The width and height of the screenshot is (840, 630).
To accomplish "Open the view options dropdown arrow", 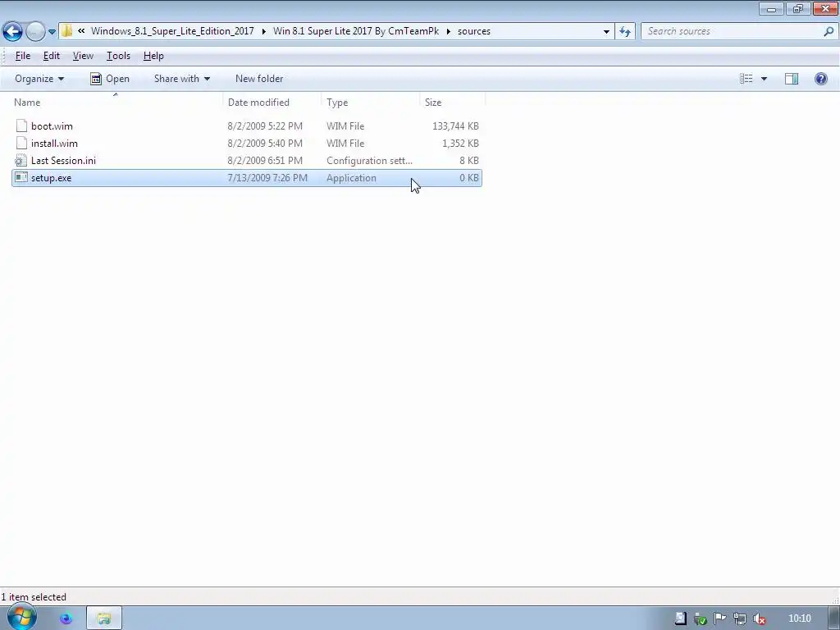I will (764, 79).
